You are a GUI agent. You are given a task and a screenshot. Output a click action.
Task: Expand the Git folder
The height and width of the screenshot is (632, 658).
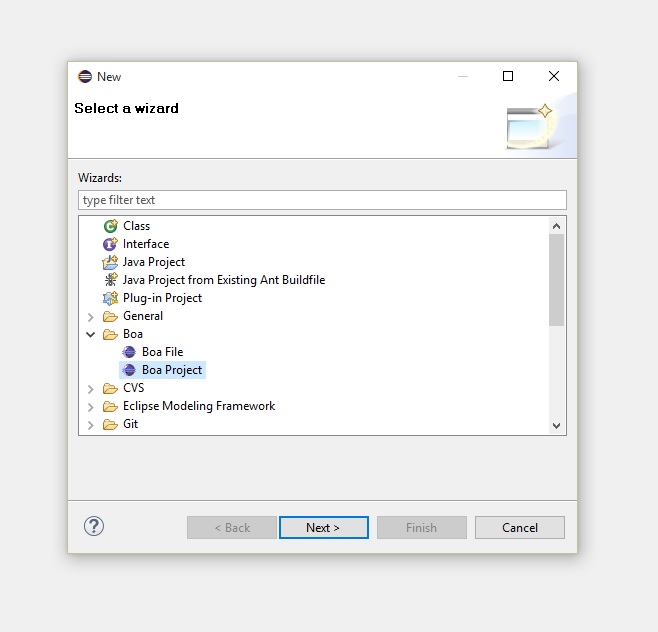tap(91, 425)
